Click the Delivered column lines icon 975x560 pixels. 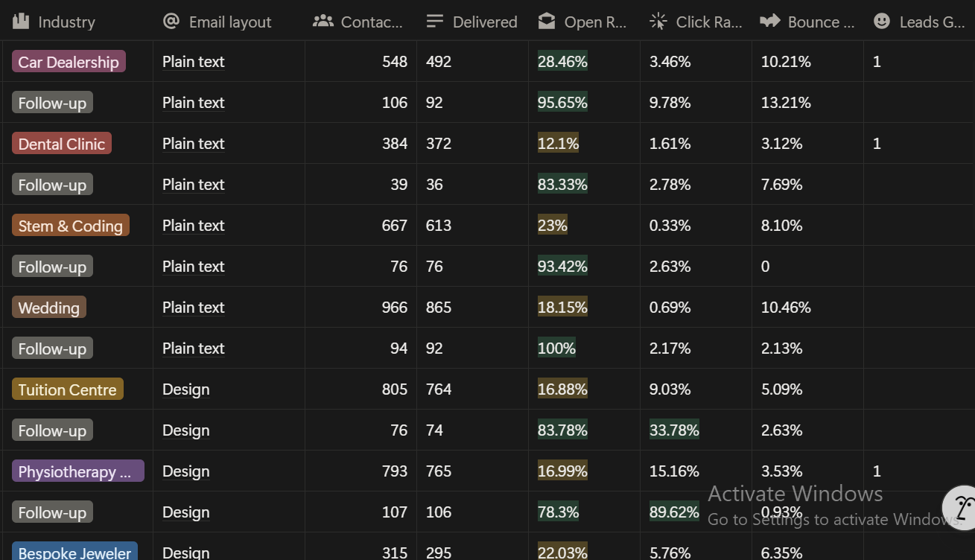(x=435, y=22)
